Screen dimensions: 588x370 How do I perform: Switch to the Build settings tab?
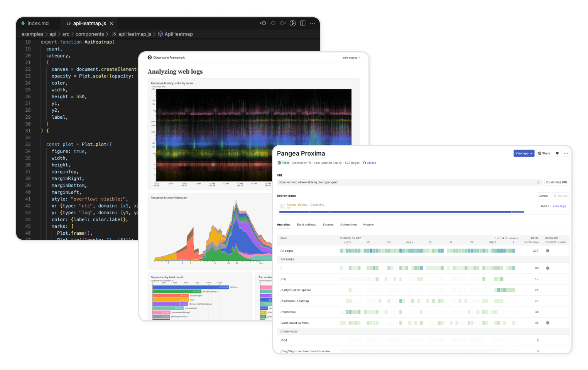tap(307, 225)
